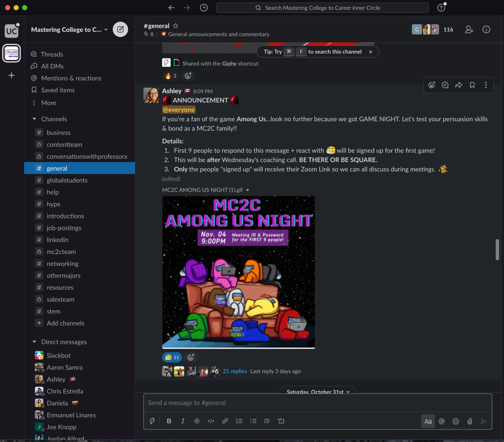Add reaction beside the 11 count
The height and width of the screenshot is (442, 504).
(191, 357)
